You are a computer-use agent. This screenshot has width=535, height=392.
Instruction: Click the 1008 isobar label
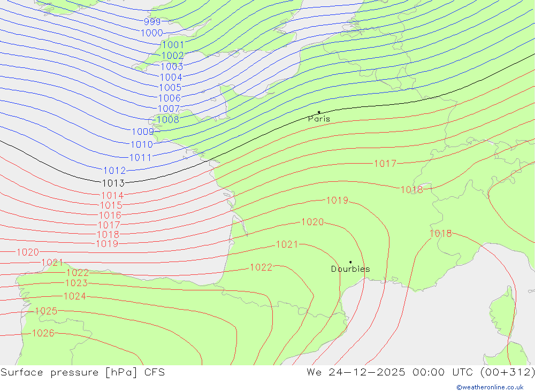(x=167, y=120)
